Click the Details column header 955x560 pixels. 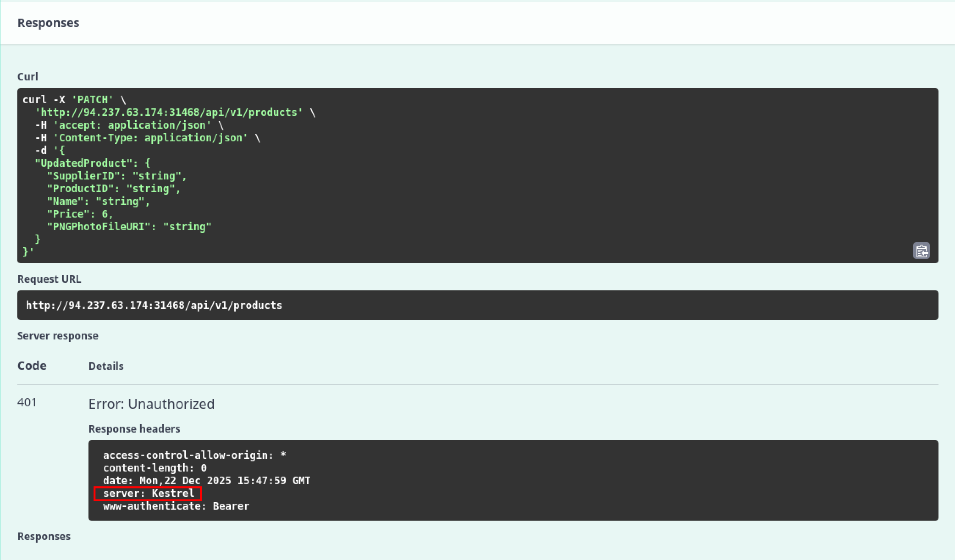click(106, 366)
